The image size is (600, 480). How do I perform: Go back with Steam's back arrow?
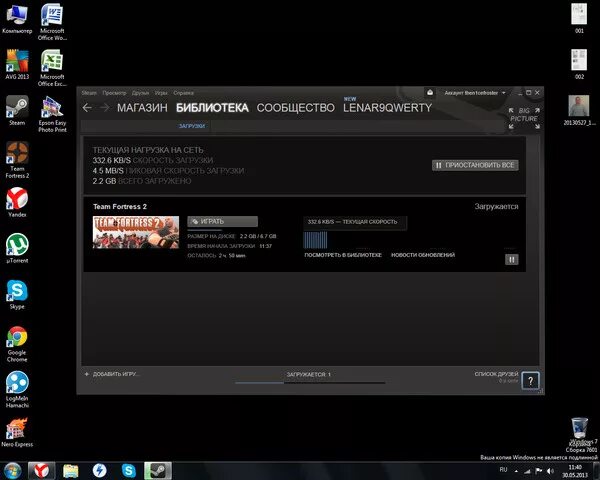pyautogui.click(x=87, y=108)
